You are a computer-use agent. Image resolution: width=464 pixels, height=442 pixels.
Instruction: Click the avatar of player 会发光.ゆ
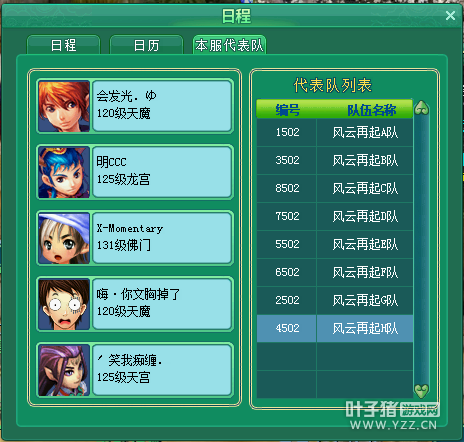click(x=64, y=106)
